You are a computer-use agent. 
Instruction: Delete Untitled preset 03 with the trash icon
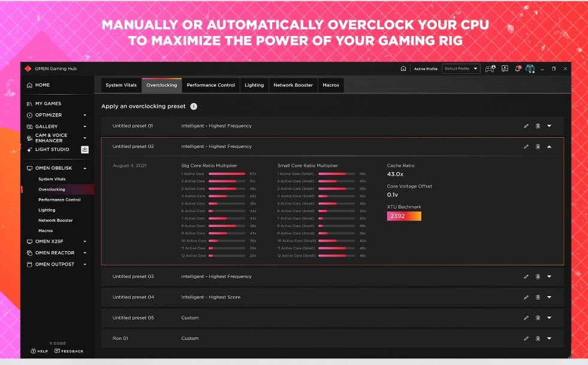pyautogui.click(x=538, y=276)
